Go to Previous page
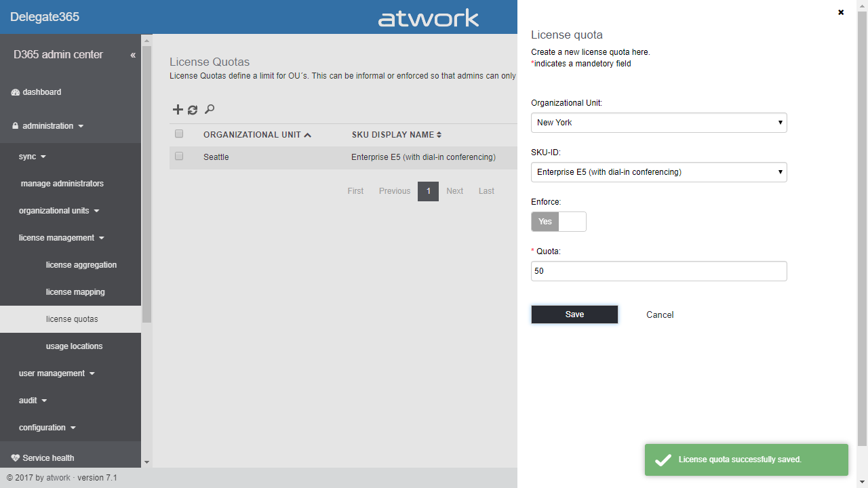868x488 pixels. tap(395, 191)
